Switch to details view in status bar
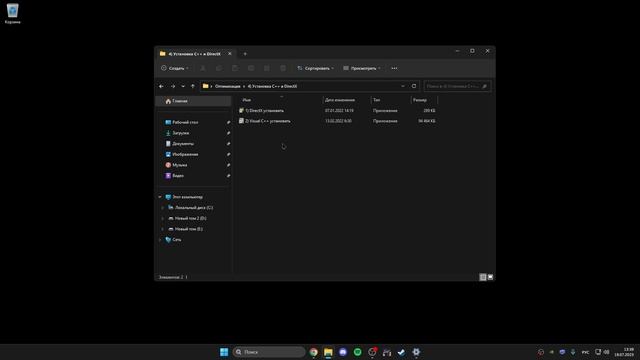This screenshot has width=640, height=360. (483, 277)
